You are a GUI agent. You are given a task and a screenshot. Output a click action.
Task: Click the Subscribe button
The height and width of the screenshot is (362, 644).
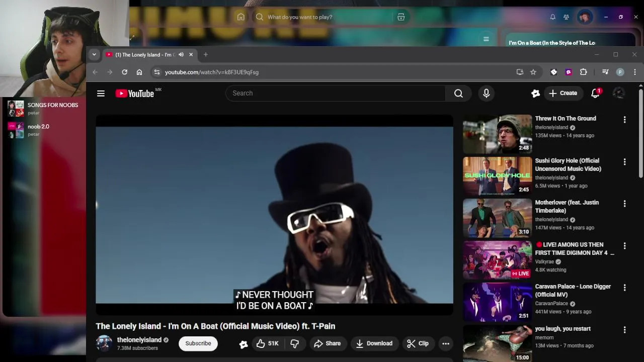198,343
